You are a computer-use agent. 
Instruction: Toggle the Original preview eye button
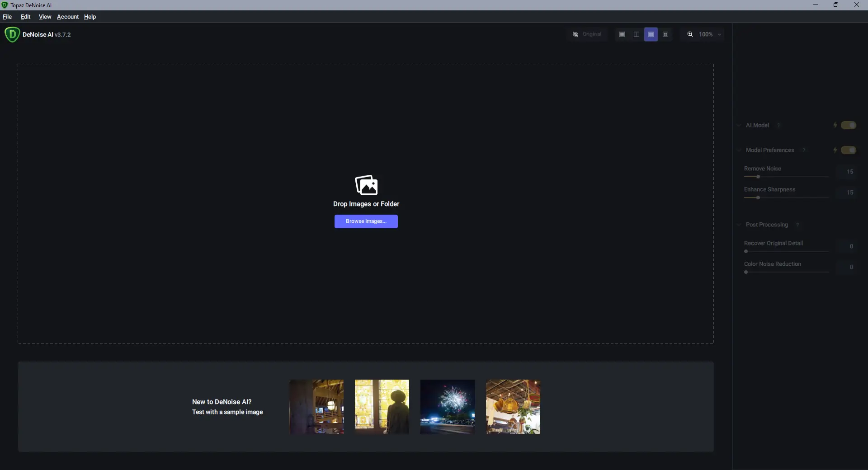click(x=587, y=34)
